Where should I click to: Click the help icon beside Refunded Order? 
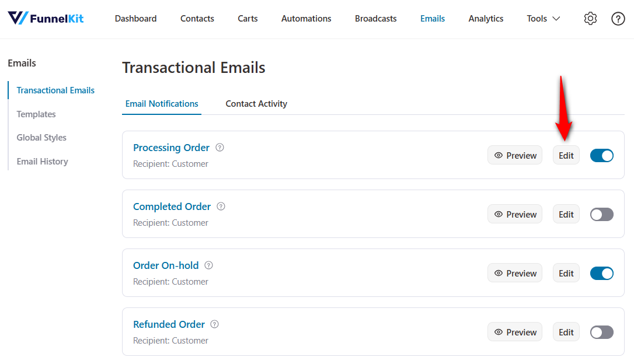click(x=215, y=324)
